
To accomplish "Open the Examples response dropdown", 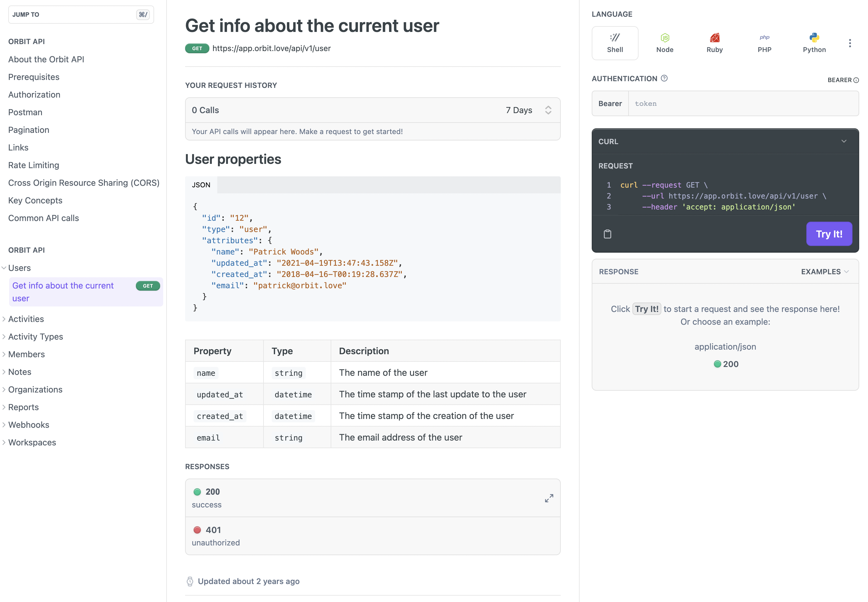I will tap(825, 272).
